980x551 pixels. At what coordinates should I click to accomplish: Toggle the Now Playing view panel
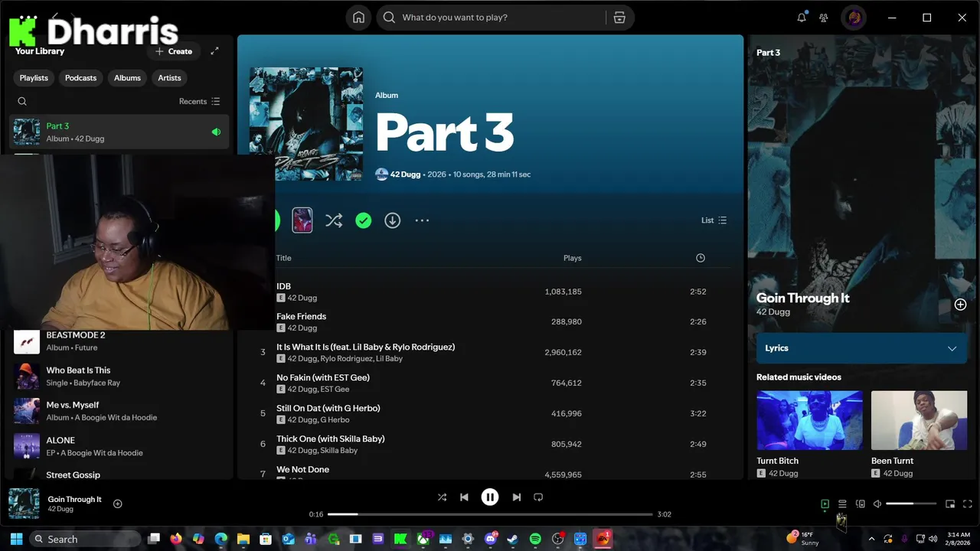click(825, 504)
